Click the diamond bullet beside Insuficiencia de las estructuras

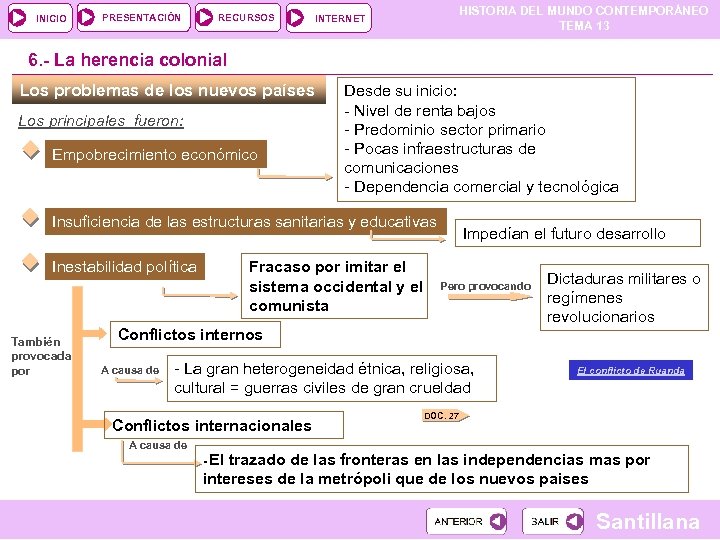pyautogui.click(x=31, y=218)
